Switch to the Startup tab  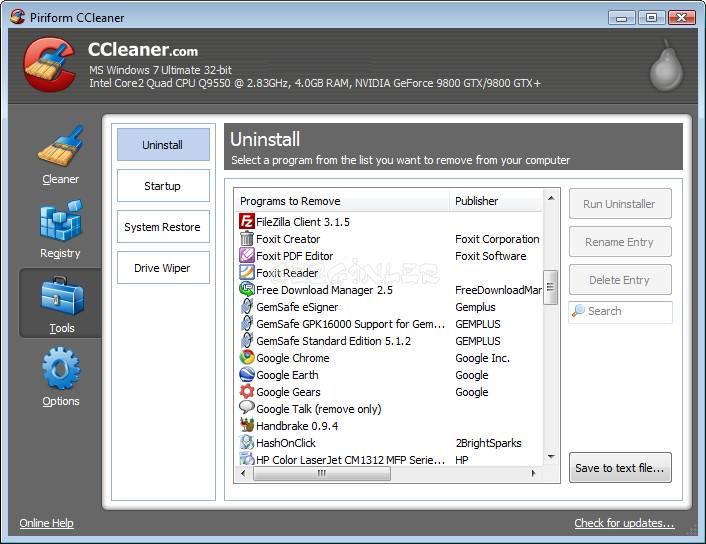[163, 186]
